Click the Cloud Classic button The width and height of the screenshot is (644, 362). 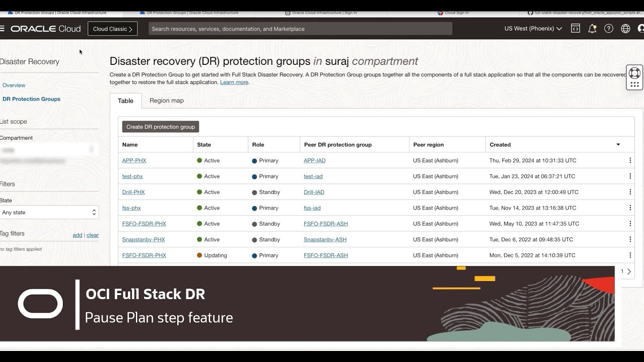coord(113,29)
